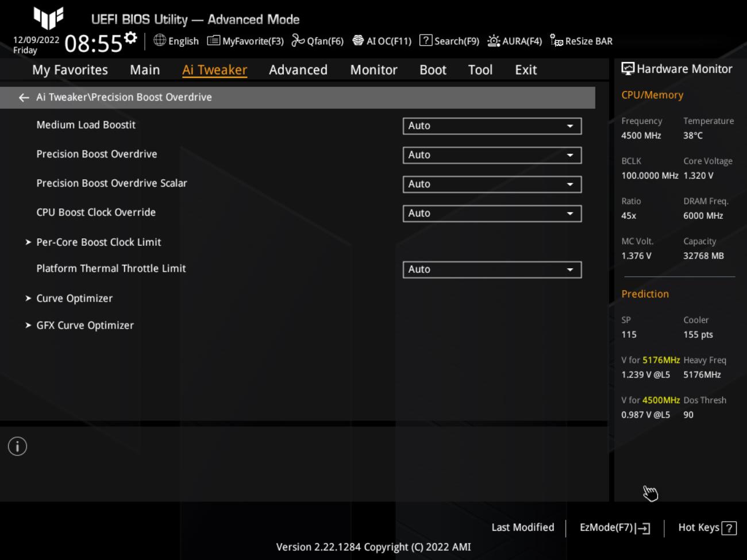
Task: Click the 38°C temperature value
Action: 693,136
